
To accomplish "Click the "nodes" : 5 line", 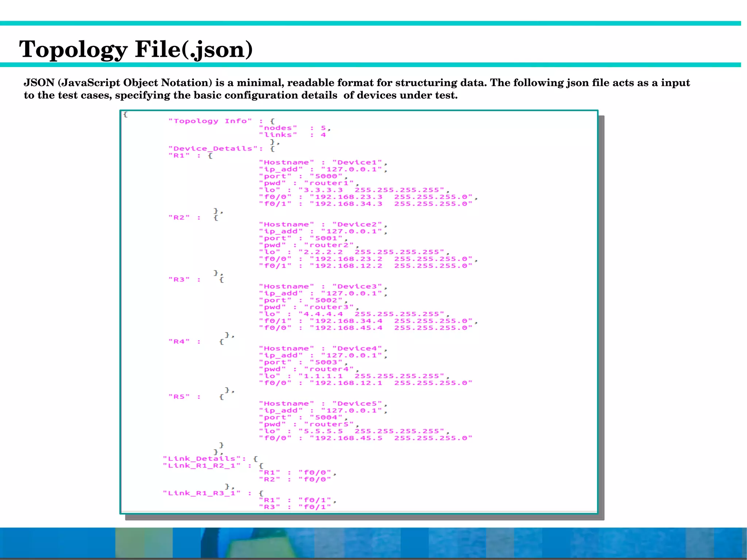I will click(x=294, y=128).
